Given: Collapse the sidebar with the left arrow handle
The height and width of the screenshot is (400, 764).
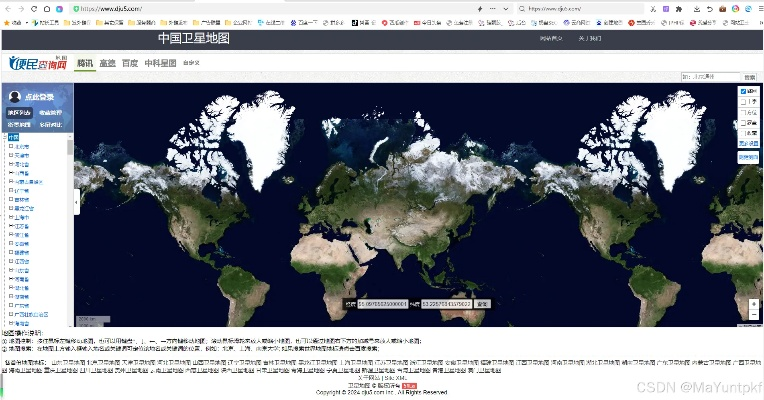Looking at the screenshot, I should coord(76,202).
